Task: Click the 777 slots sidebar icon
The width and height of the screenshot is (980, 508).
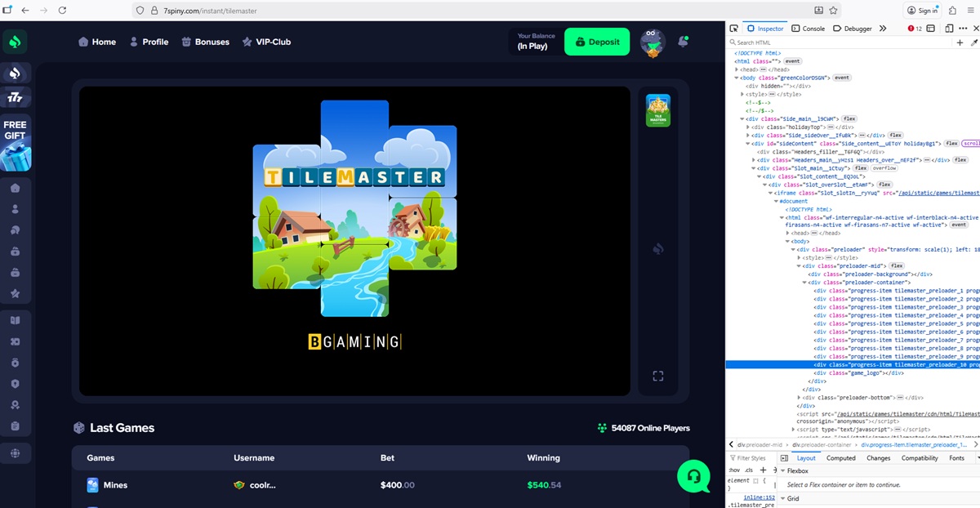Action: click(15, 98)
